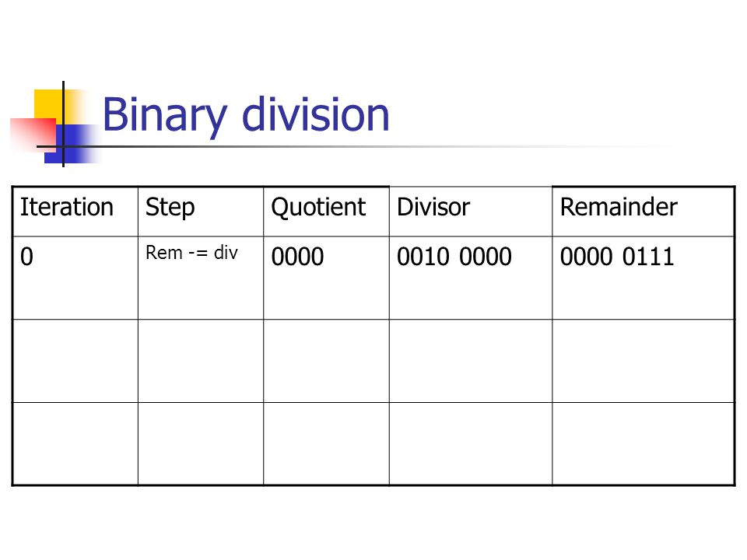Click the 'Rem -= div' step cell
Image resolution: width=747 pixels, height=560 pixels.
(201, 278)
